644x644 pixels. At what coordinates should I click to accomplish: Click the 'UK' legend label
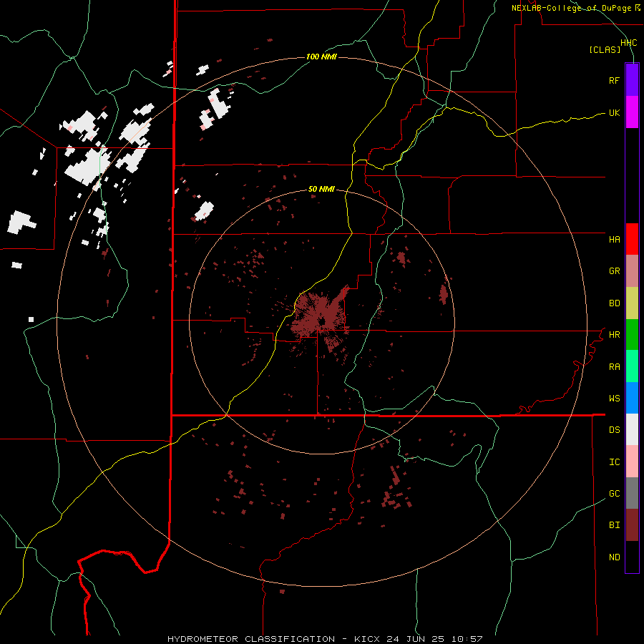click(614, 112)
